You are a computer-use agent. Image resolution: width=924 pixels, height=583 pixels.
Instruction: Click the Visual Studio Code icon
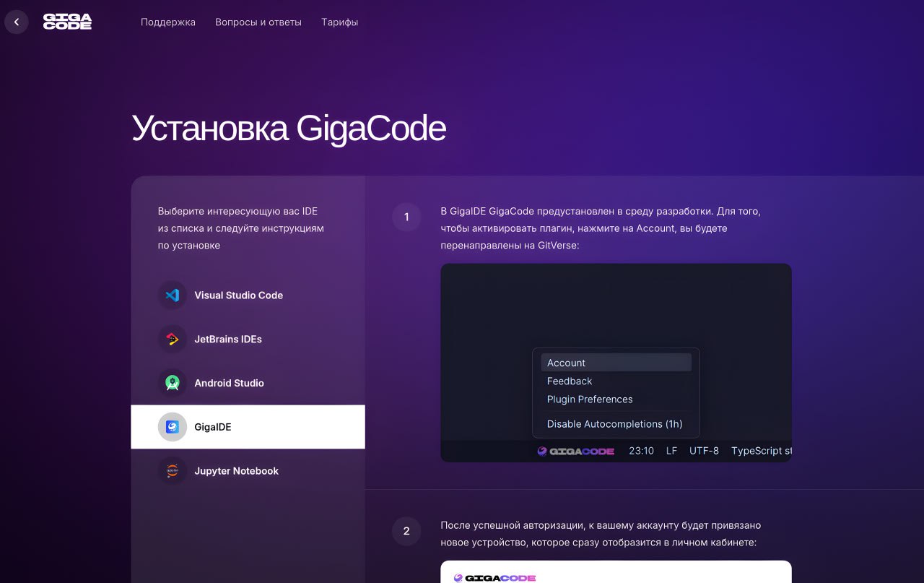tap(173, 295)
